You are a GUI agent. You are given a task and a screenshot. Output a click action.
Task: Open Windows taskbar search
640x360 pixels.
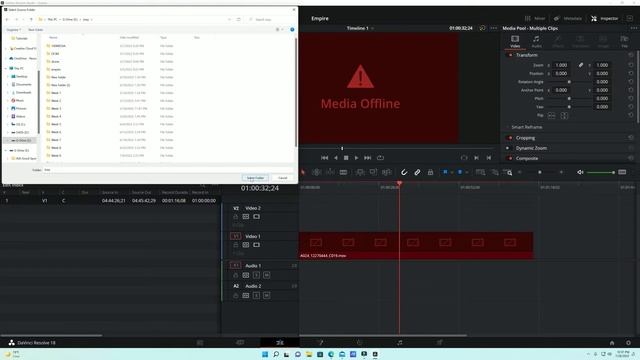coord(276,354)
